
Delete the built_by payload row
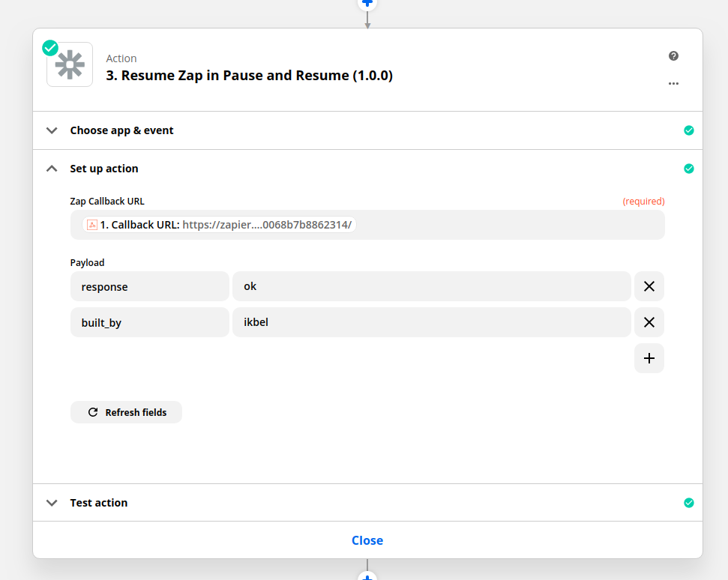649,322
